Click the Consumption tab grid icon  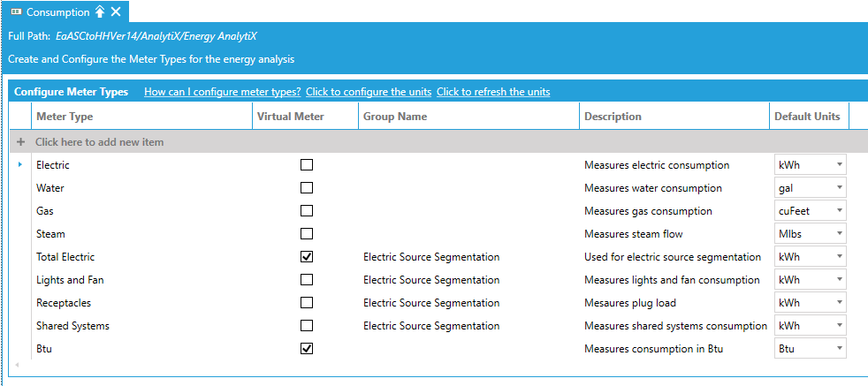(15, 12)
